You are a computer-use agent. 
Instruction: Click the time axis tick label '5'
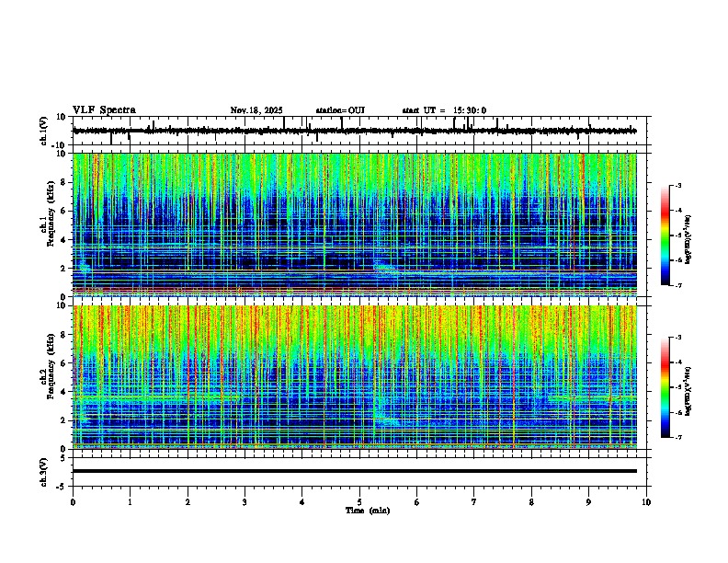click(x=359, y=502)
